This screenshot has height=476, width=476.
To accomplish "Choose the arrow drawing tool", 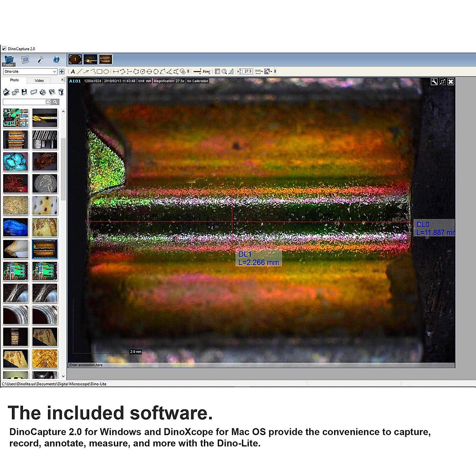I will (86, 72).
